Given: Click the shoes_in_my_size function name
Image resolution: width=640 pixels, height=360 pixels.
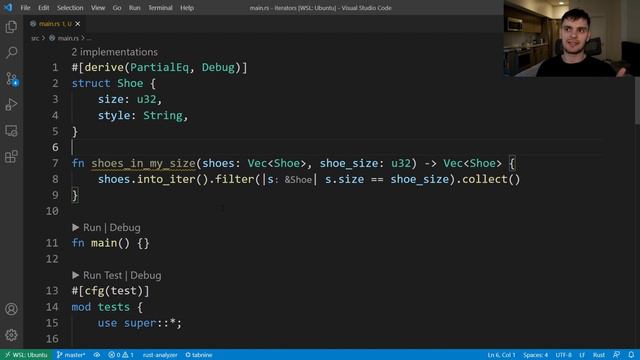Looking at the screenshot, I should coord(143,163).
